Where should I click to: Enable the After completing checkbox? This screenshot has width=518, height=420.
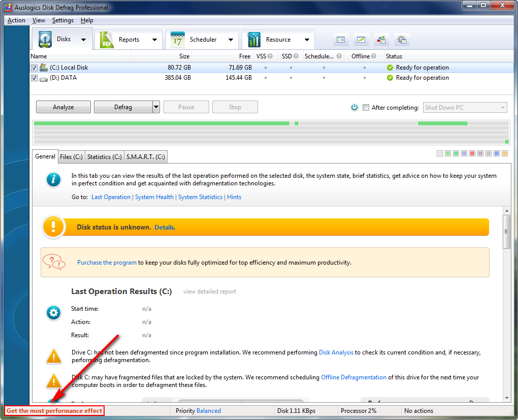click(366, 107)
